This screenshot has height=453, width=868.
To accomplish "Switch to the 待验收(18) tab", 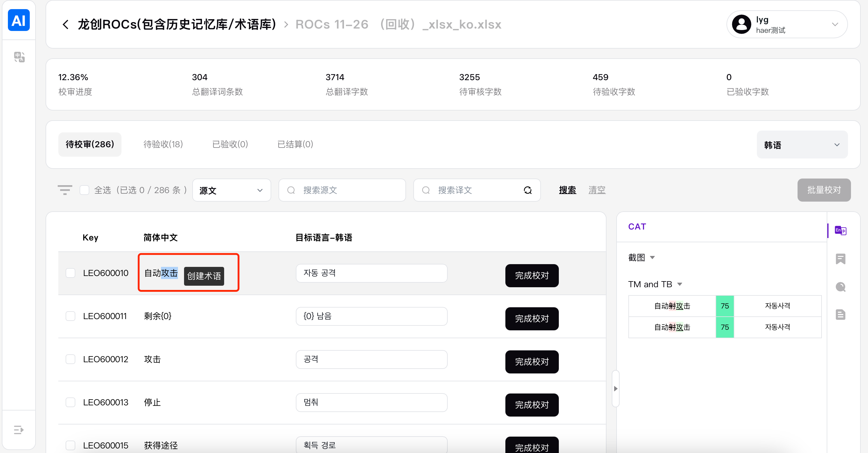I will point(163,145).
